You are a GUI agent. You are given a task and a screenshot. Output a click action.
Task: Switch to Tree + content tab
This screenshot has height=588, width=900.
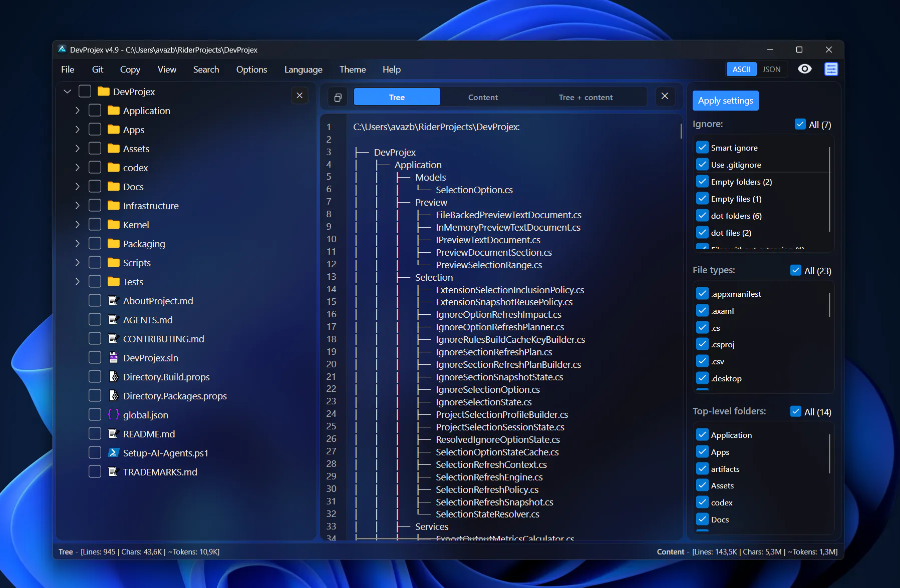click(x=585, y=97)
